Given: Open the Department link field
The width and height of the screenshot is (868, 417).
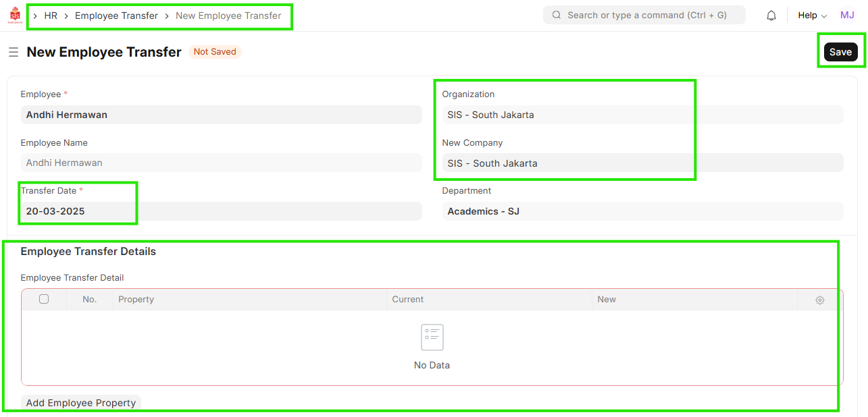Looking at the screenshot, I should click(642, 211).
